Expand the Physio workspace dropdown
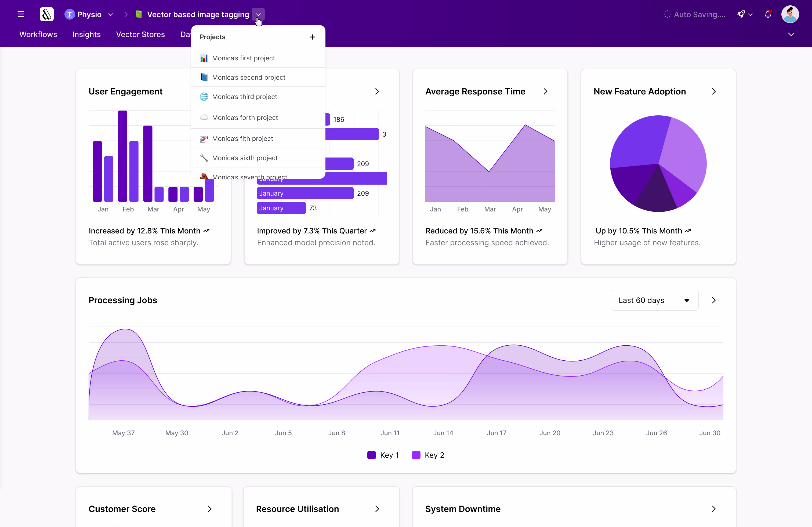The height and width of the screenshot is (527, 812). 111,15
